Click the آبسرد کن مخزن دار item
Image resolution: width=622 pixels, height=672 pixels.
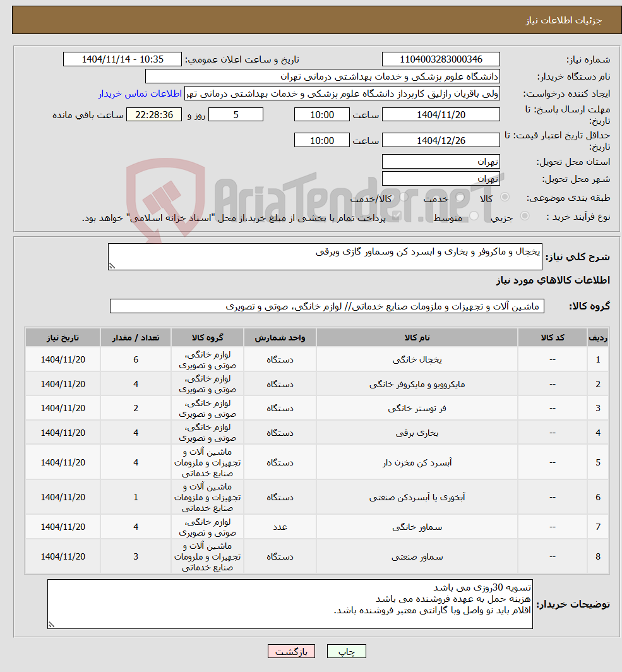coord(417,462)
